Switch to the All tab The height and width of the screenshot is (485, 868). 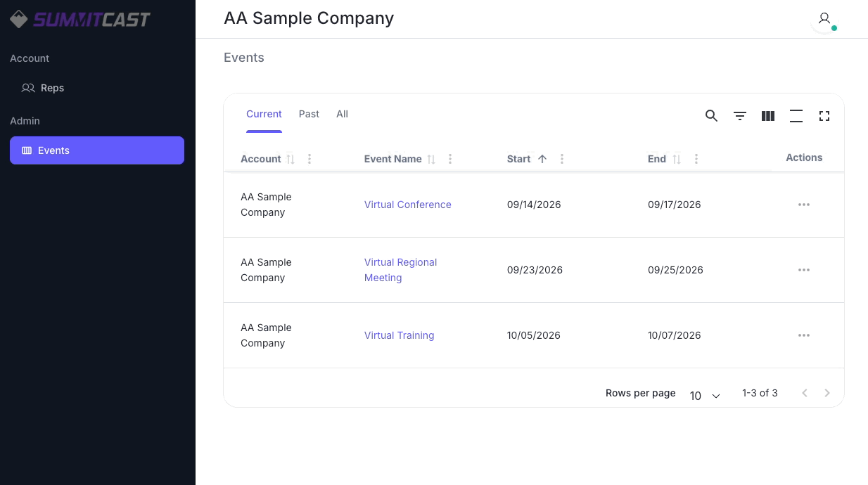(x=342, y=114)
